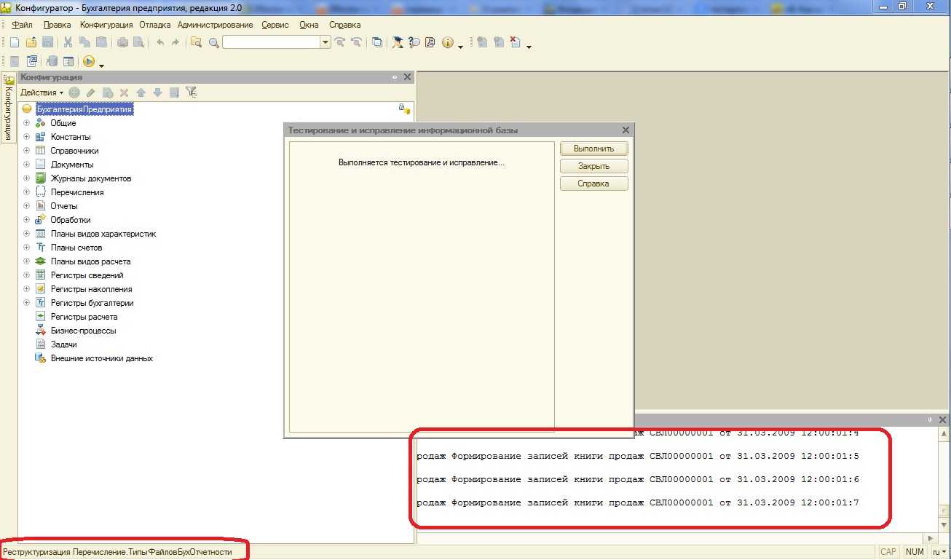The image size is (951, 560).
Task: Start debugging with the play icon
Action: click(x=89, y=62)
